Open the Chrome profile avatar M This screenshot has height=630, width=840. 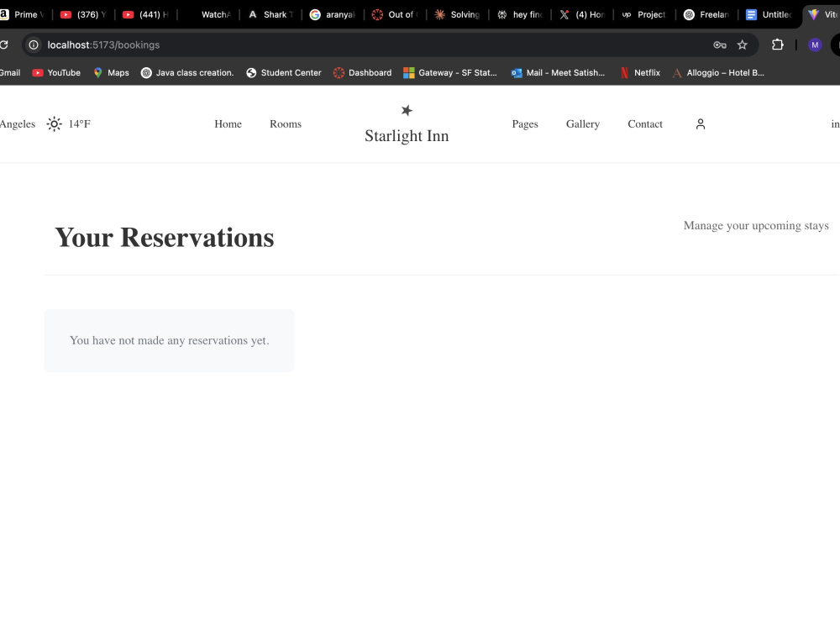coord(815,45)
